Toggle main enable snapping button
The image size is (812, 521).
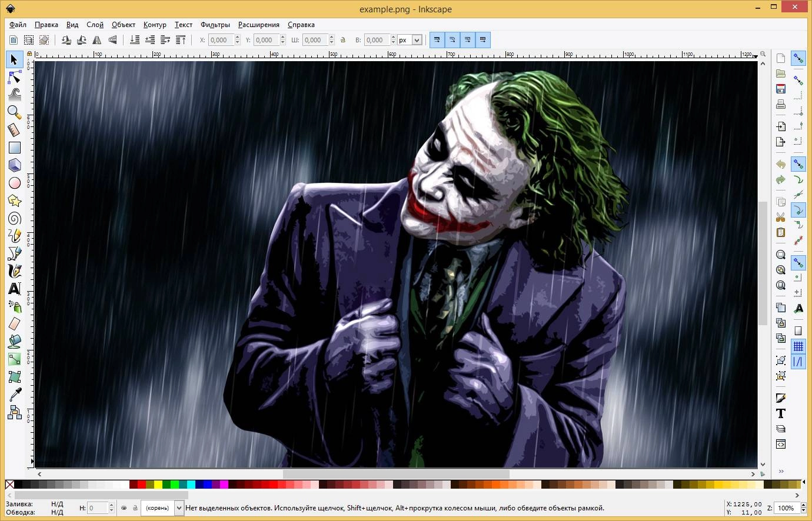(x=798, y=58)
